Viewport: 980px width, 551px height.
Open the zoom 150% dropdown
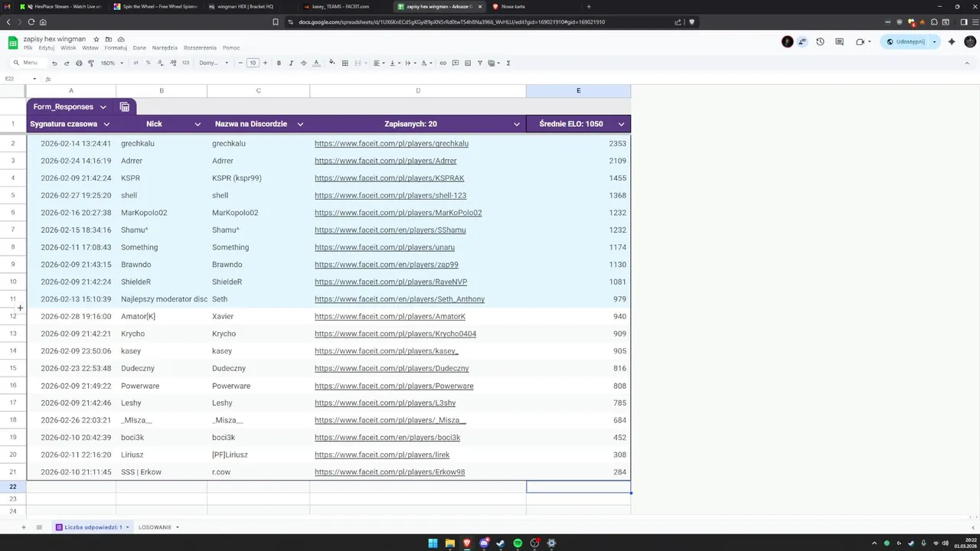[112, 63]
